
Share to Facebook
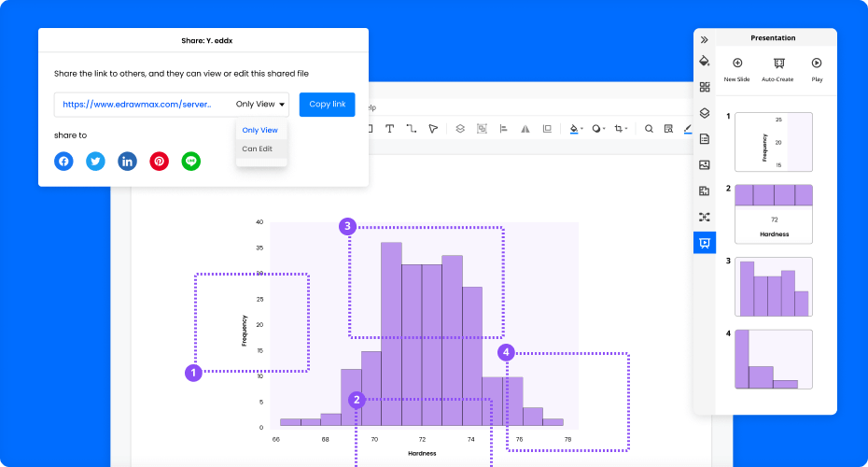[x=63, y=162]
